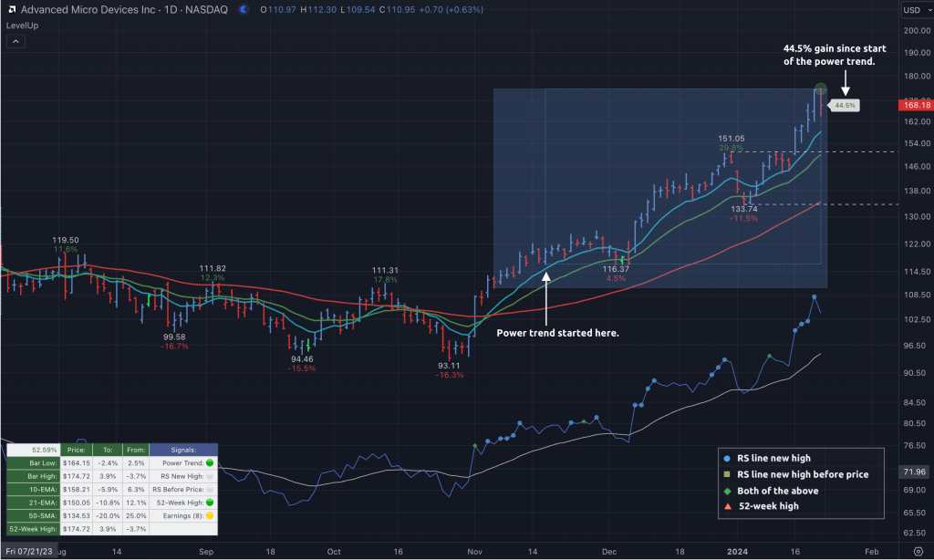Expand the LevelUp panel using its caret arrow
This screenshot has width=934, height=560.
tap(15, 41)
